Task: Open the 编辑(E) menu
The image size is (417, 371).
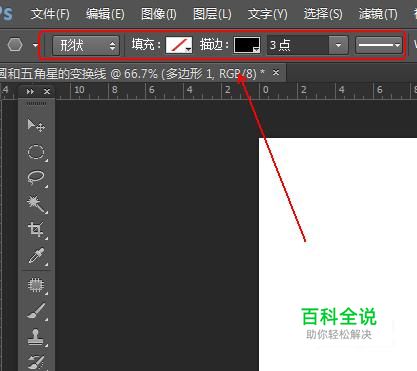Action: (105, 14)
